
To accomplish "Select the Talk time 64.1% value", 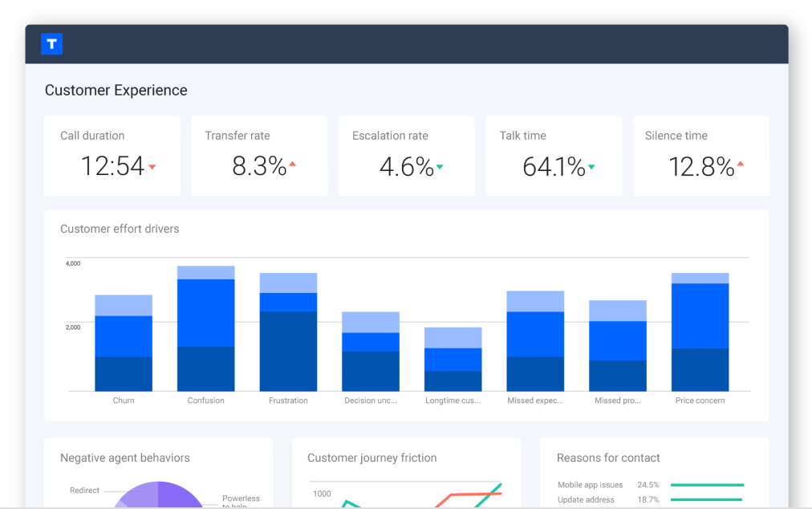I will coord(554,167).
